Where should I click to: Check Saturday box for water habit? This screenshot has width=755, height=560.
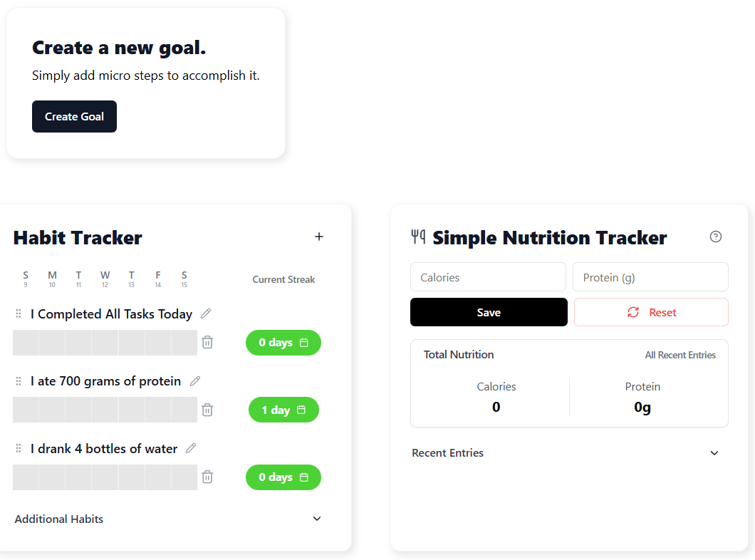[184, 477]
